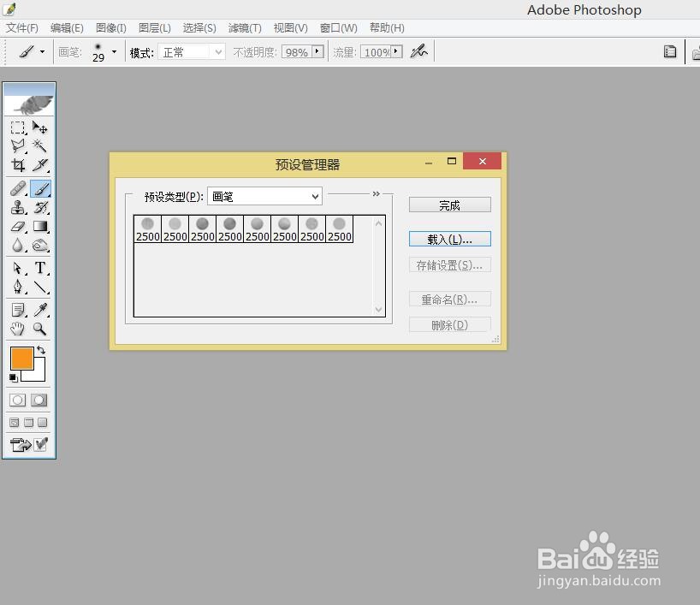Click the 存储设置(S)... button
The image size is (700, 605).
(449, 265)
